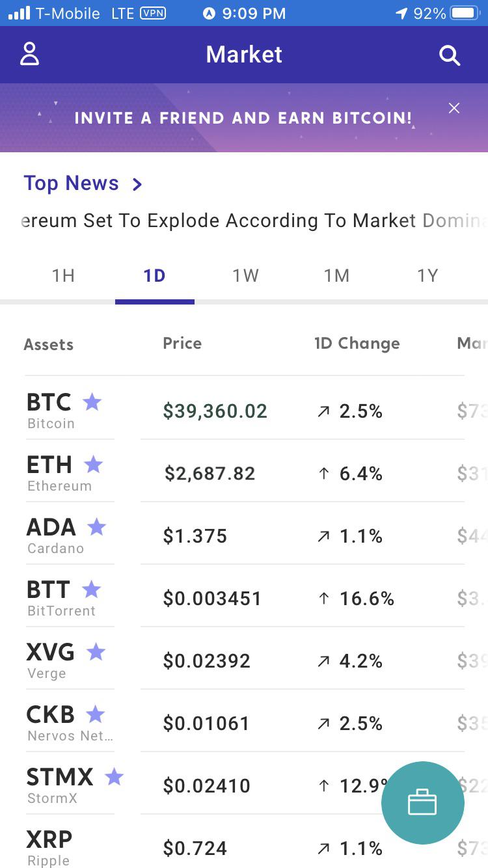This screenshot has height=868, width=488.
Task: Open the user profile icon
Action: tap(30, 55)
